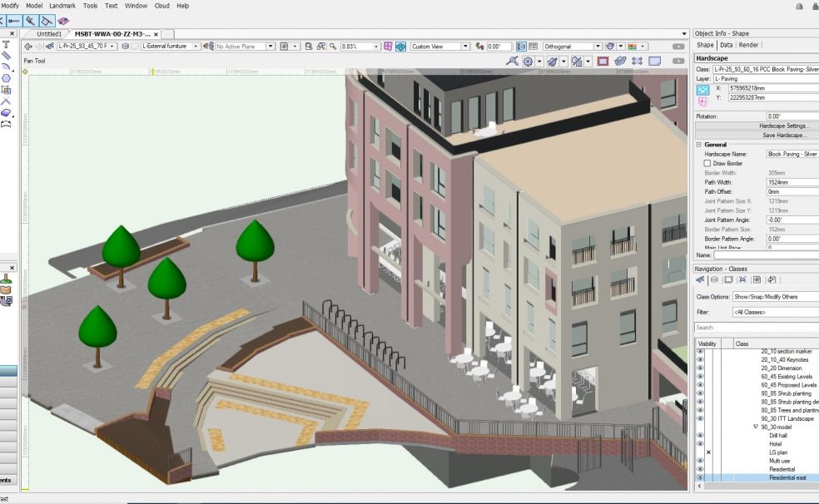Click the back arrow previous view icon

[x=29, y=47]
